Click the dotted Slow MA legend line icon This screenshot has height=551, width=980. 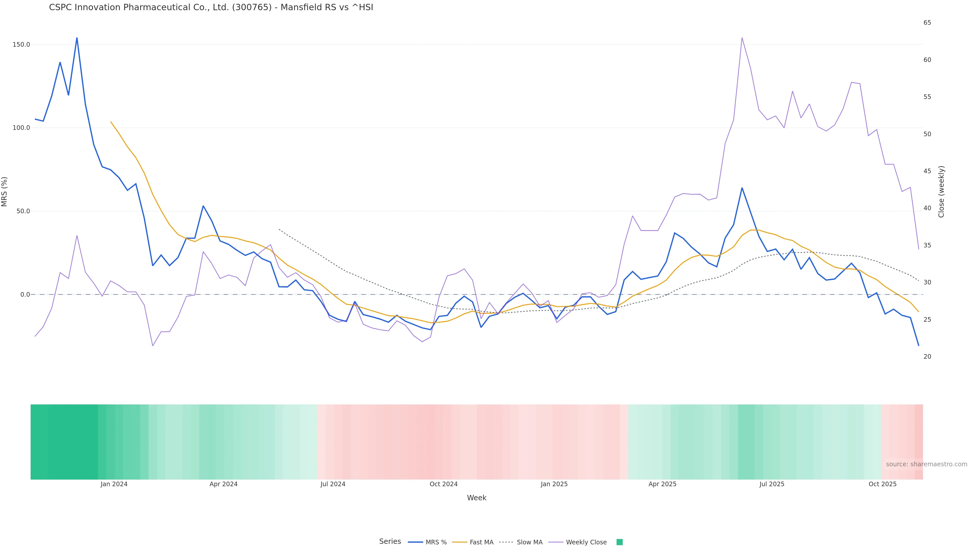click(506, 542)
